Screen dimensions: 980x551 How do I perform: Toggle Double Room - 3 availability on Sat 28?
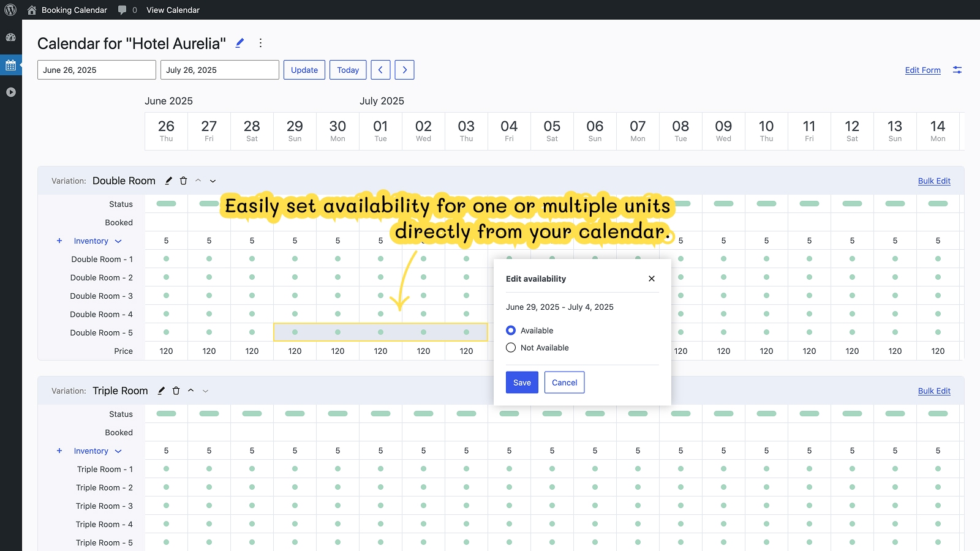[252, 296]
